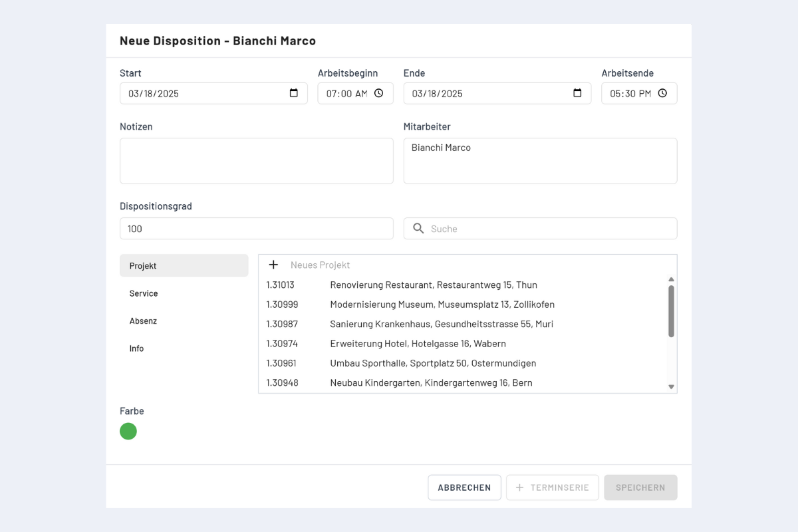
Task: Expand the Ende date field options
Action: click(577, 93)
